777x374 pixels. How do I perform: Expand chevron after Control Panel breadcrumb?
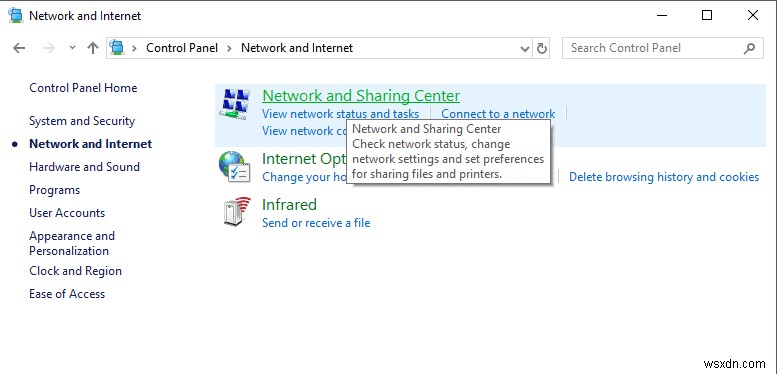click(229, 48)
